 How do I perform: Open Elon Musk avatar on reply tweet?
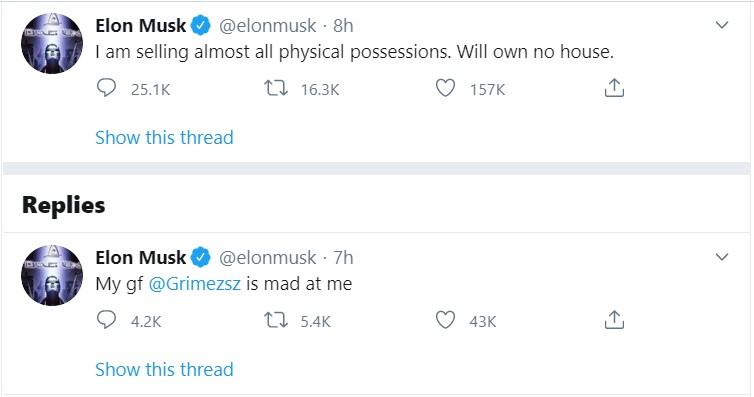pos(52,275)
